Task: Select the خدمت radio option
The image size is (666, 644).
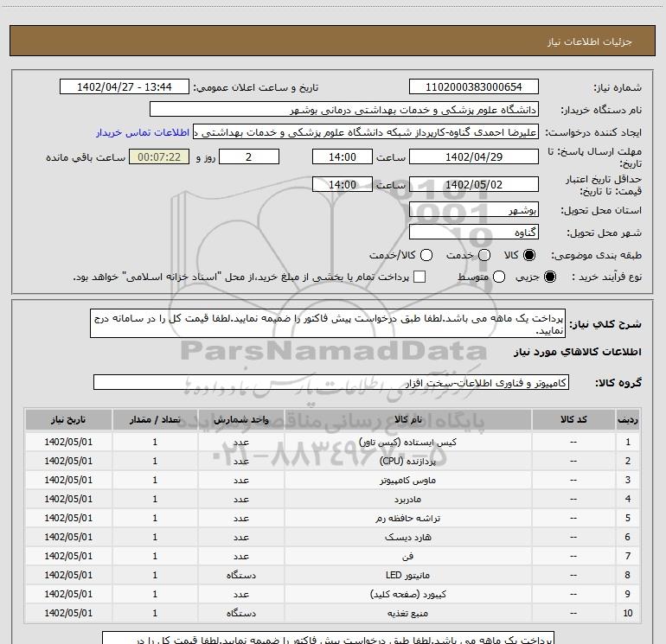Action: point(483,256)
